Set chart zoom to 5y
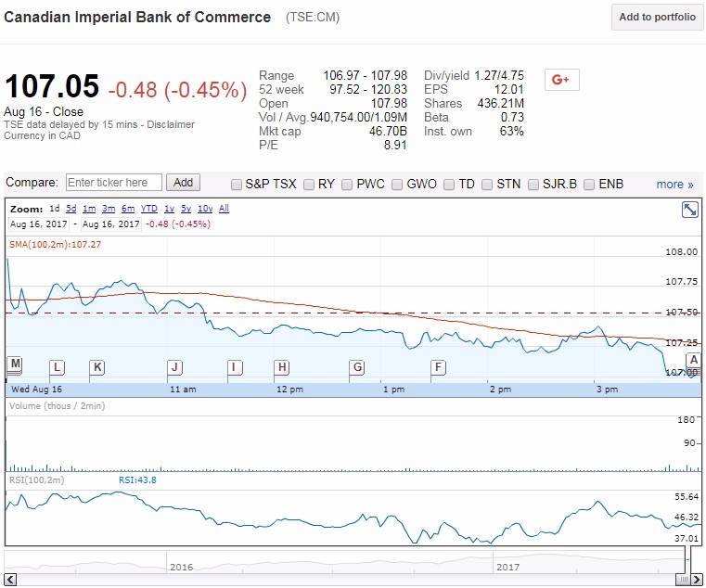Viewport: 706px width, 588px height. click(x=186, y=209)
